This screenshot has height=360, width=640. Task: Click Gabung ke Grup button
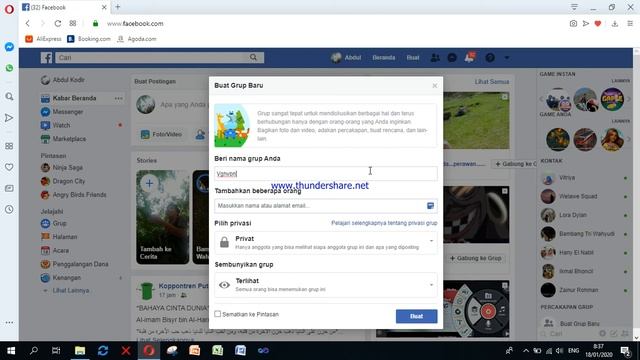(x=476, y=258)
